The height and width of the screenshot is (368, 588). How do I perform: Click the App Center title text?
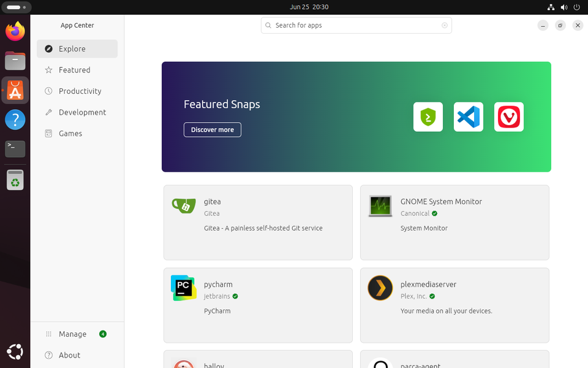pyautogui.click(x=77, y=25)
